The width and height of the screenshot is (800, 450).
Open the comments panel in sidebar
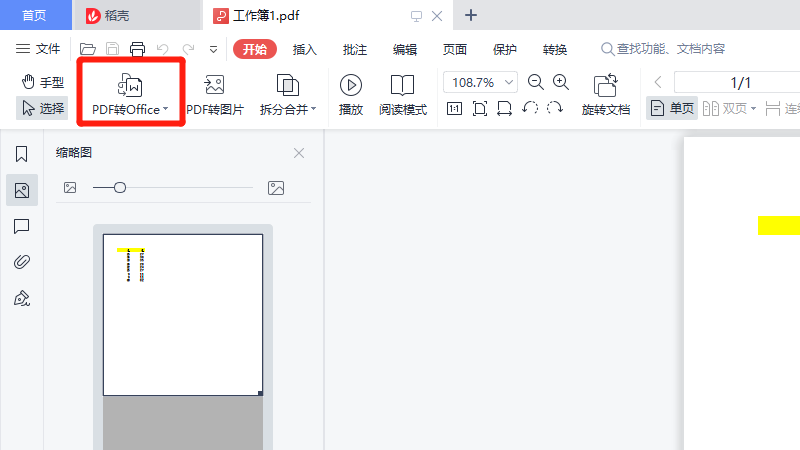click(21, 226)
